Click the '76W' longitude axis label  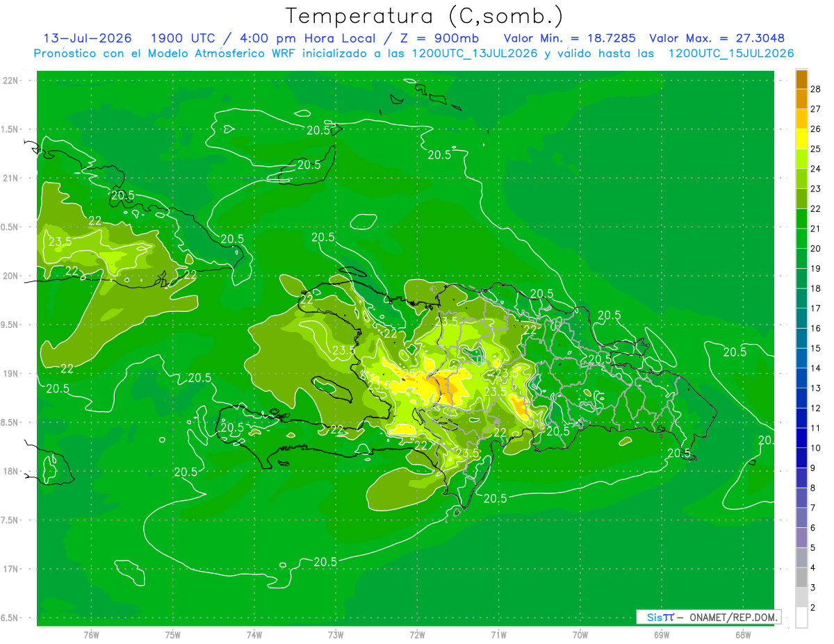pyautogui.click(x=91, y=634)
